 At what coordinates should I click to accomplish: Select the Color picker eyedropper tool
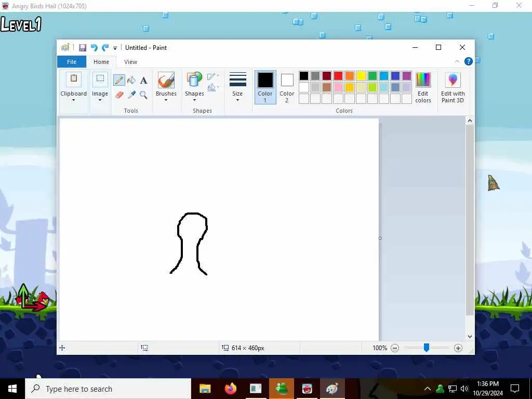click(131, 95)
